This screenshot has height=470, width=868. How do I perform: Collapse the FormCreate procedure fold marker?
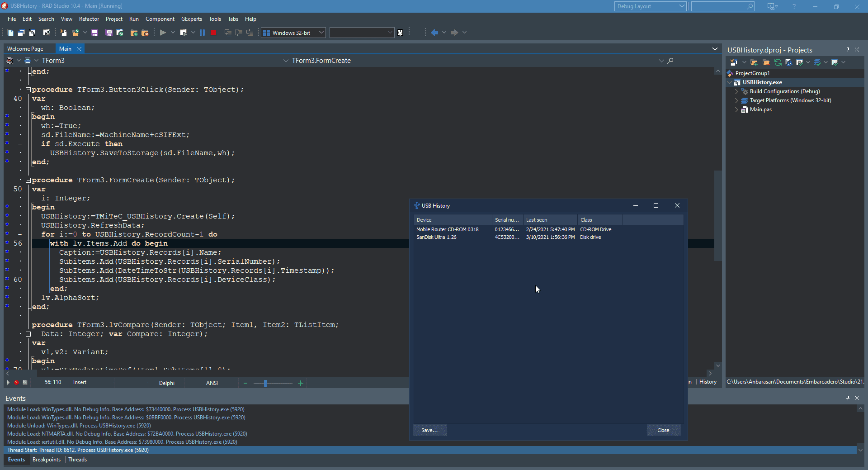28,180
